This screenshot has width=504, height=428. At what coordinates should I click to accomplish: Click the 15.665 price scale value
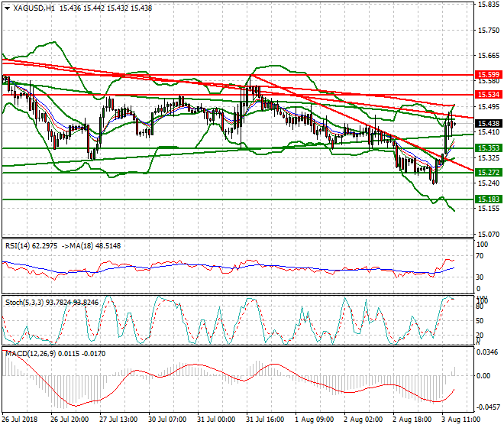tap(489, 56)
